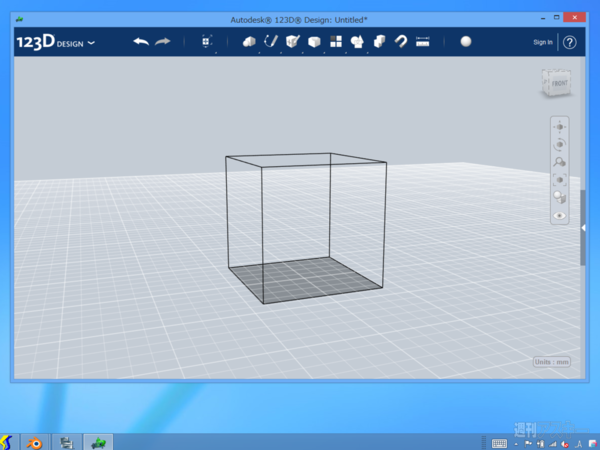
Task: Open the Help question mark menu
Action: [x=570, y=42]
